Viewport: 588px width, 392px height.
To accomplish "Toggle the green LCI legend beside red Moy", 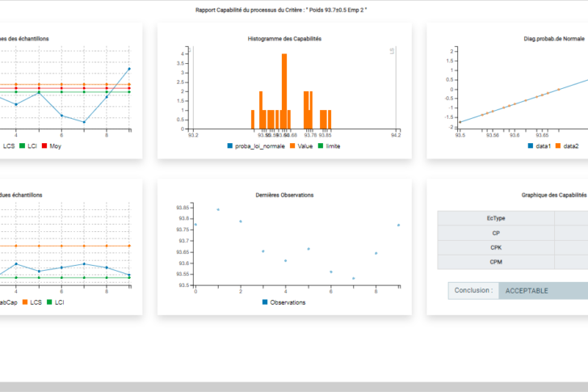I will [x=28, y=146].
